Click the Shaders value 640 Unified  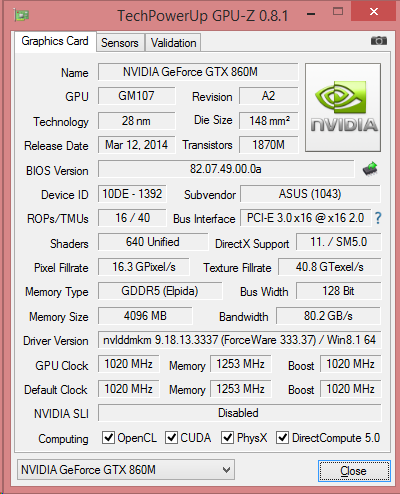pos(153,242)
